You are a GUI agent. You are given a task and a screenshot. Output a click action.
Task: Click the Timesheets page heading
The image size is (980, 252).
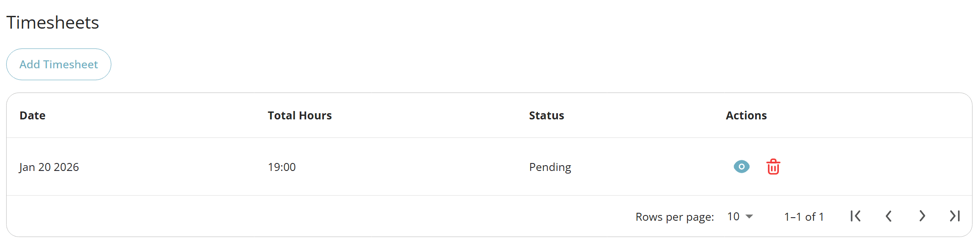53,22
